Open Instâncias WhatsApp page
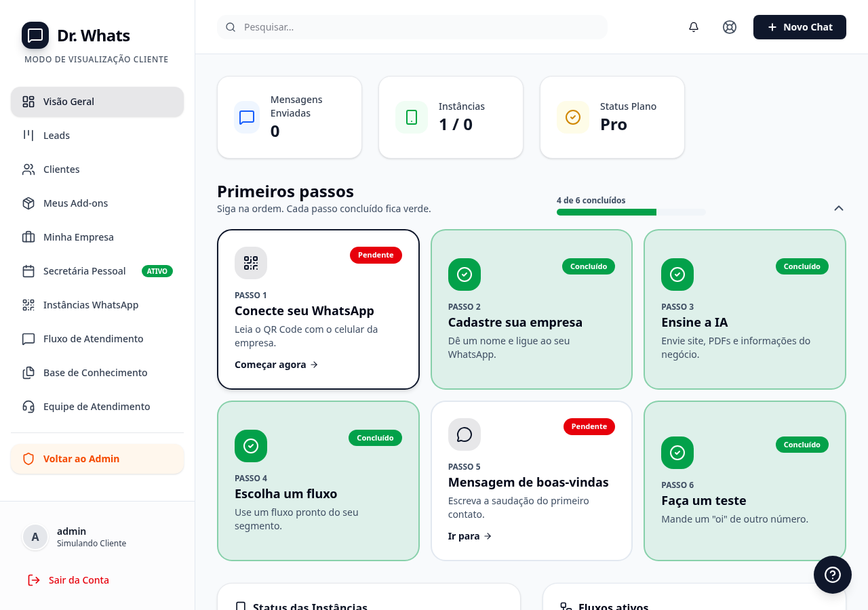This screenshot has height=610, width=868. (97, 305)
